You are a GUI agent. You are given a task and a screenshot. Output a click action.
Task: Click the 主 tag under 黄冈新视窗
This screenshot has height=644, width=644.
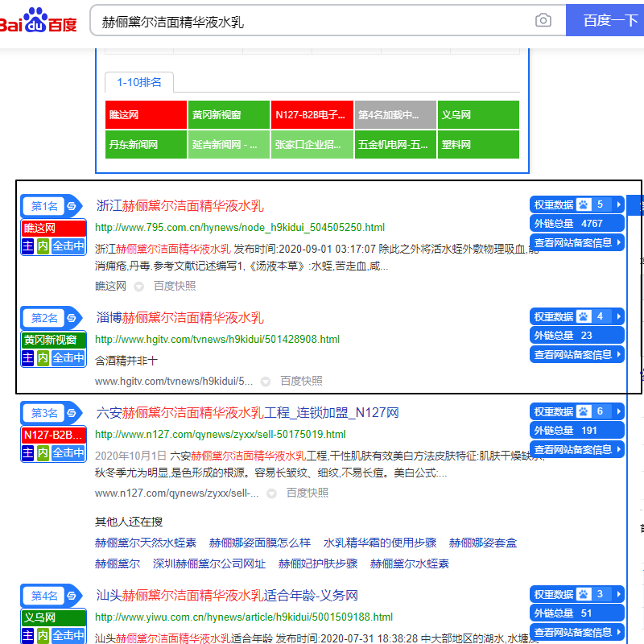(x=27, y=357)
